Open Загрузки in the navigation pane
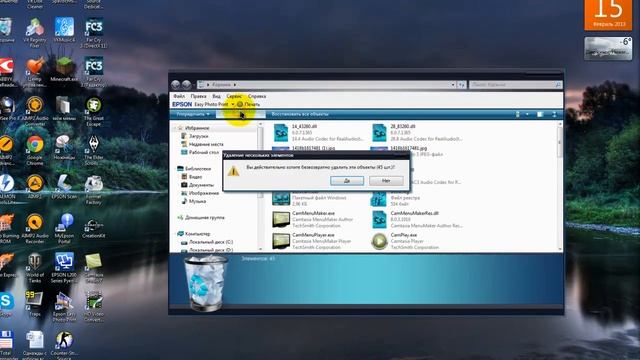The image size is (640, 360). pyautogui.click(x=199, y=136)
